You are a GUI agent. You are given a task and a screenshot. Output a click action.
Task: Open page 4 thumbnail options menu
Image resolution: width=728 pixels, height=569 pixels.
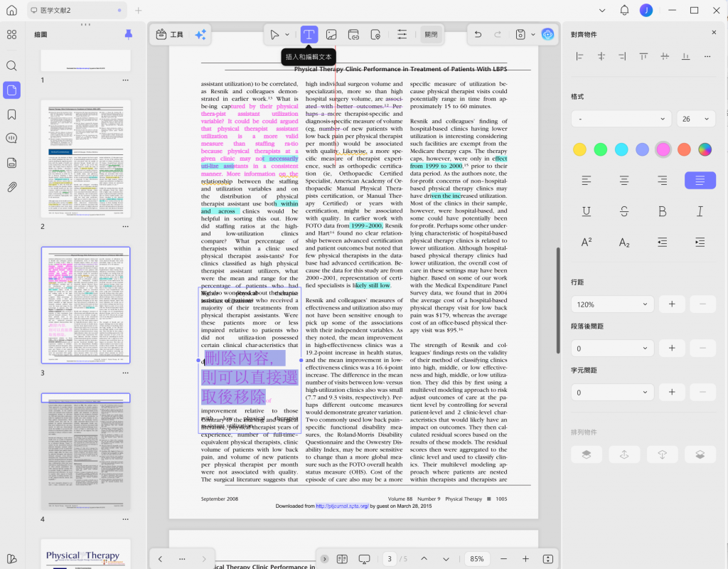125,519
